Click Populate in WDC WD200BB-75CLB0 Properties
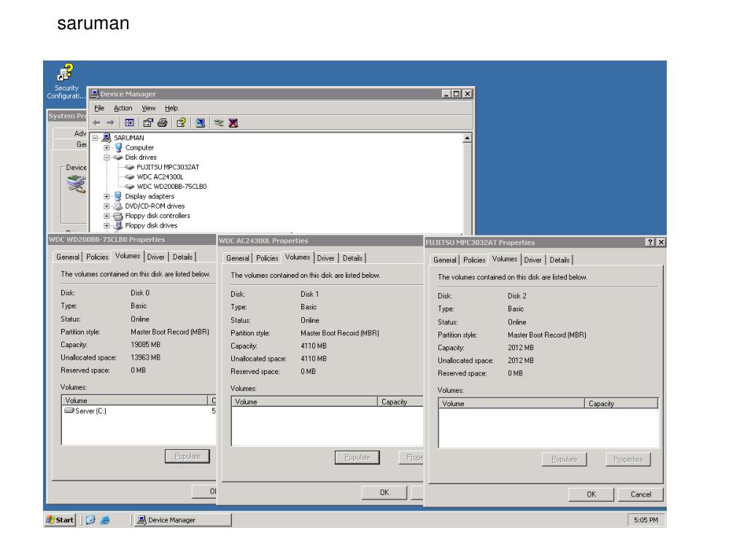 pyautogui.click(x=187, y=456)
